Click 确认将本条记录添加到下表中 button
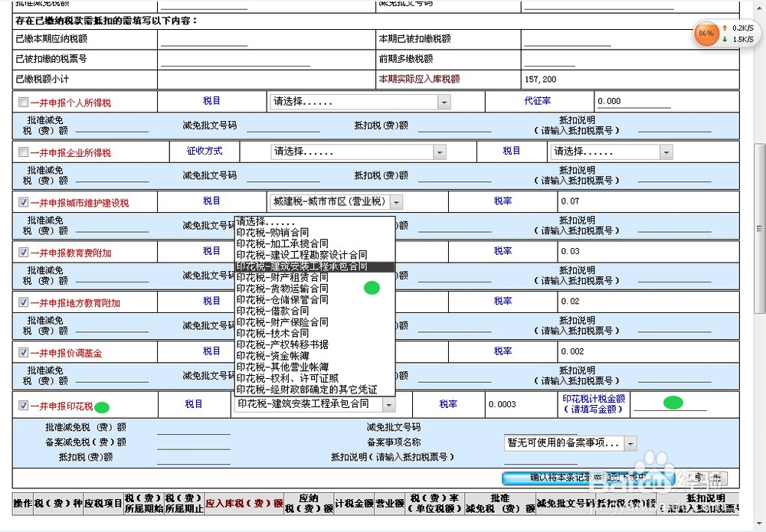The height and width of the screenshot is (532, 766). coord(588,478)
